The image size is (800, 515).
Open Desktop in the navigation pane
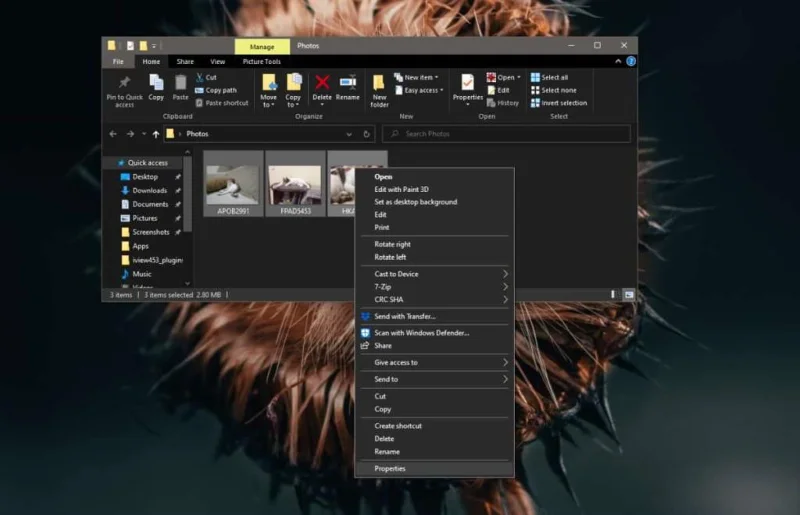point(145,177)
